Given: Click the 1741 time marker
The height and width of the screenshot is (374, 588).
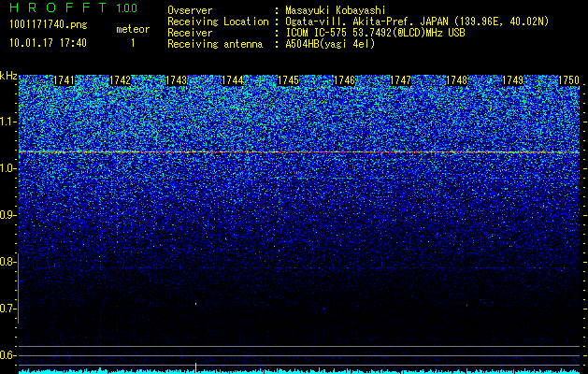Looking at the screenshot, I should click(64, 80).
